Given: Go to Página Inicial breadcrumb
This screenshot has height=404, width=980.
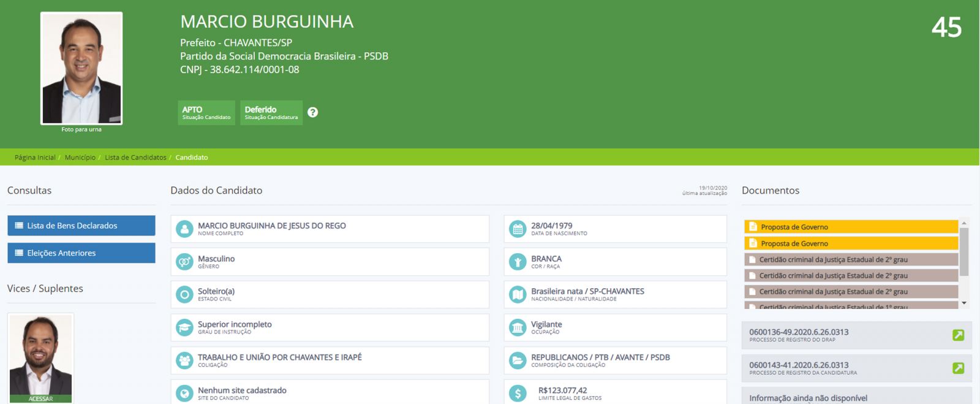Looking at the screenshot, I should (35, 158).
